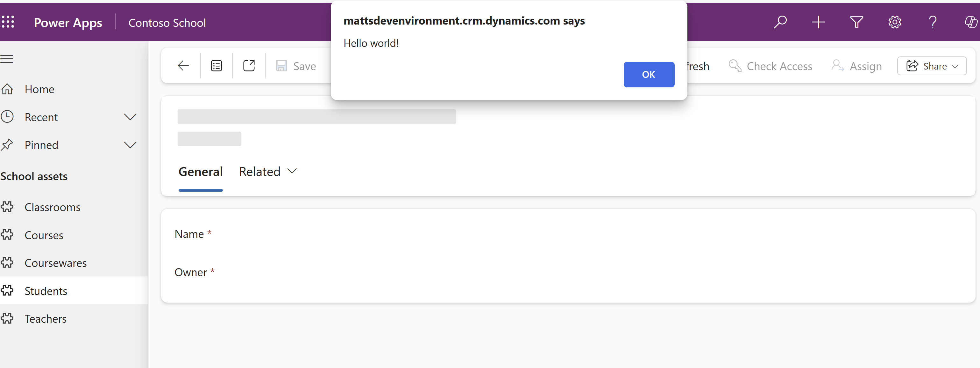Click the hamburger navigation menu icon
The height and width of the screenshot is (368, 980).
pyautogui.click(x=7, y=59)
